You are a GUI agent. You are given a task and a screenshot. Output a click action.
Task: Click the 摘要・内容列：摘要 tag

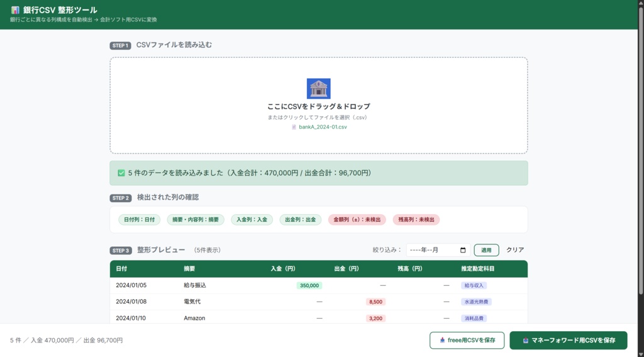pyautogui.click(x=196, y=220)
